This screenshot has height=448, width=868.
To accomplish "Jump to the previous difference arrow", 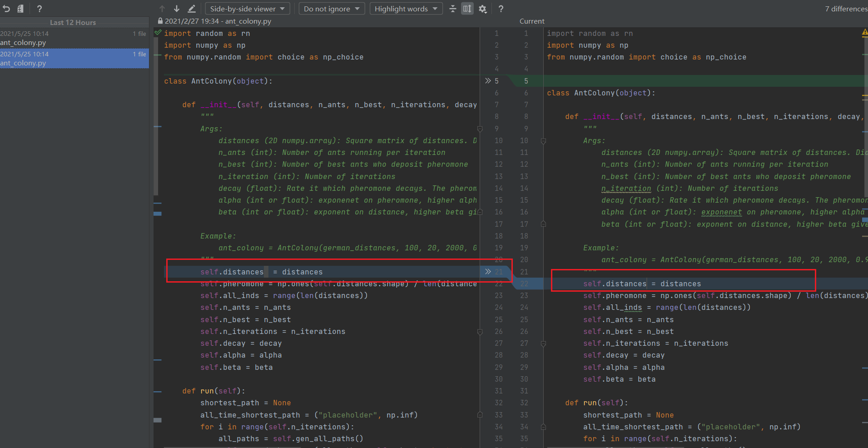I will 162,8.
